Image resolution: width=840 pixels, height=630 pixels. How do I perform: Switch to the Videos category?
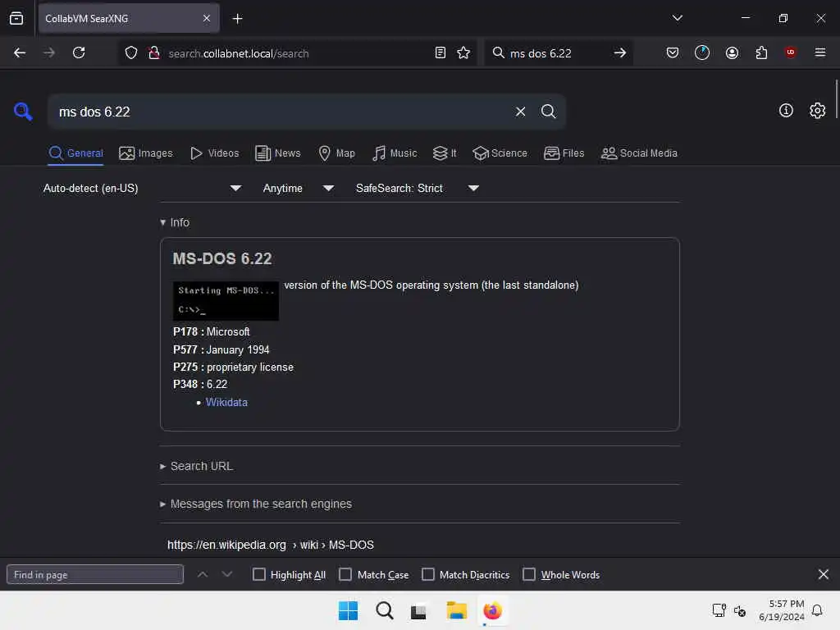tap(214, 153)
